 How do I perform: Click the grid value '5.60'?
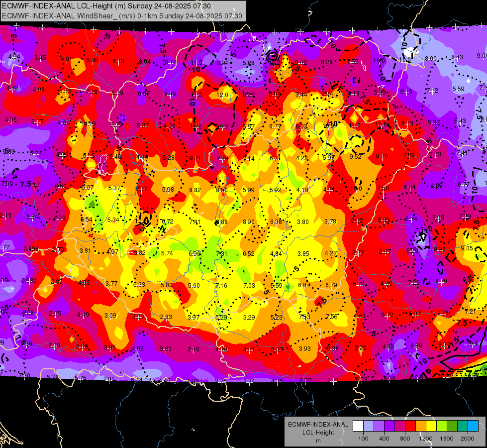click(194, 285)
